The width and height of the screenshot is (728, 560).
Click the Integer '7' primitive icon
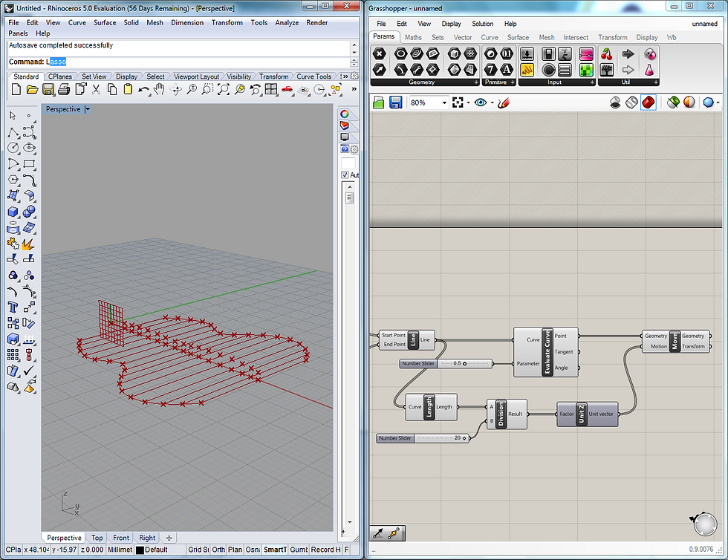tap(491, 70)
